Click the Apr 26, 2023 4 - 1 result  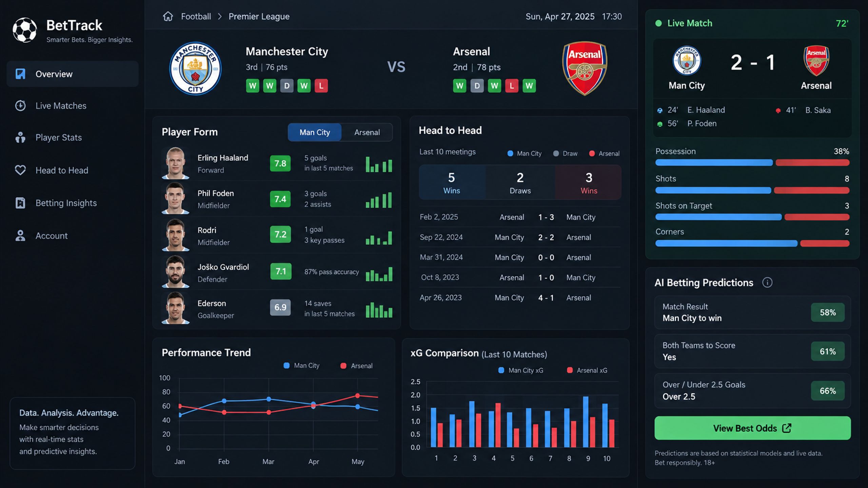pos(546,298)
